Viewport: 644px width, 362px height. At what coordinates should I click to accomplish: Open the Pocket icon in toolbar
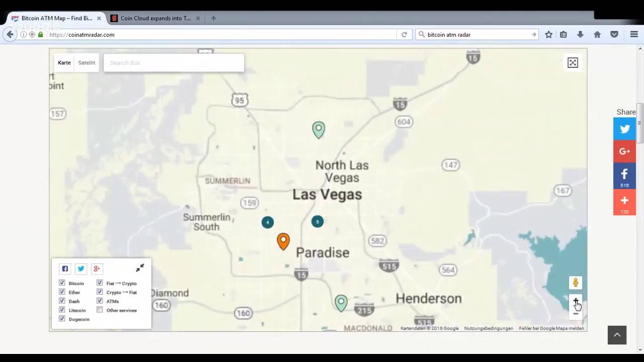[614, 35]
